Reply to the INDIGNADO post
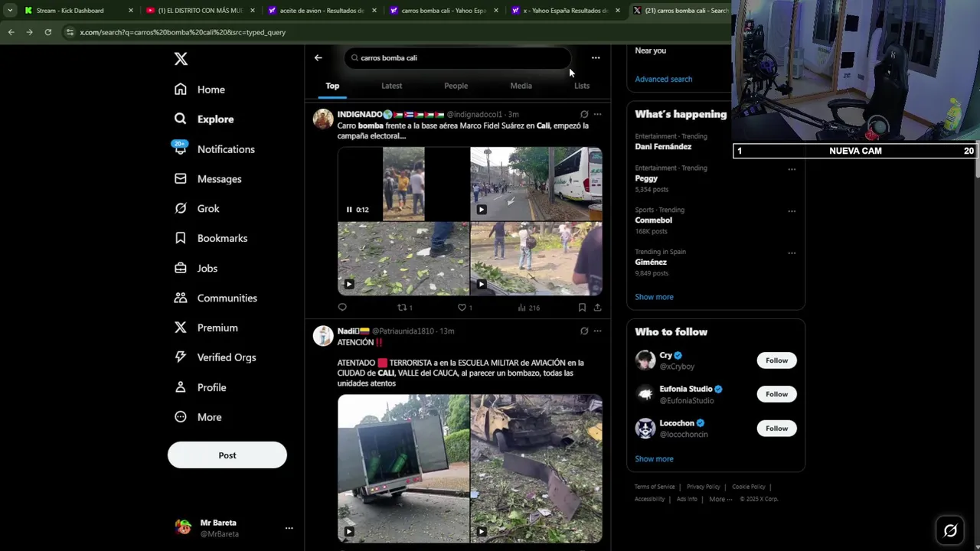 point(342,308)
